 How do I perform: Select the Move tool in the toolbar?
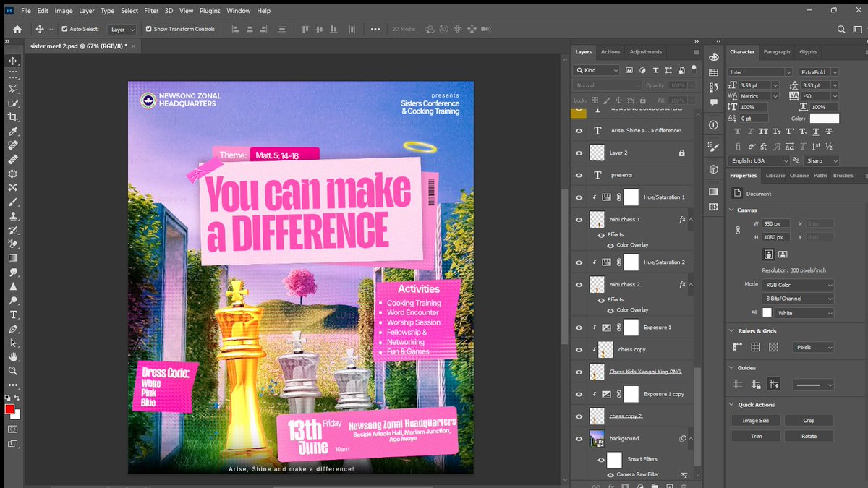pos(13,61)
